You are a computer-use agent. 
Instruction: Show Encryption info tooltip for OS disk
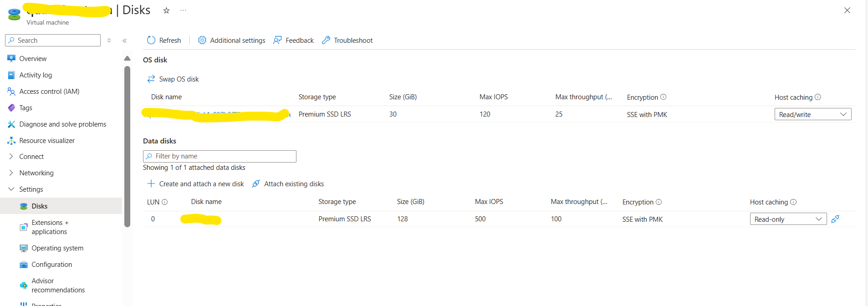(x=664, y=97)
